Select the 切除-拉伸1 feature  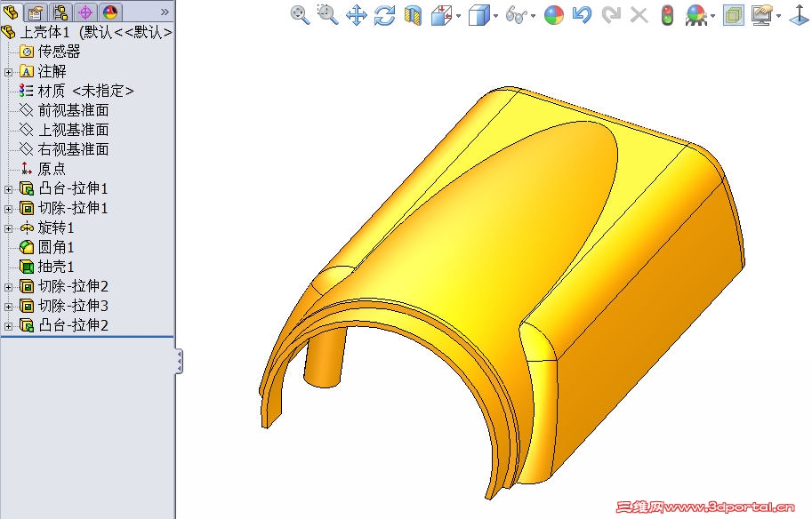click(x=73, y=208)
